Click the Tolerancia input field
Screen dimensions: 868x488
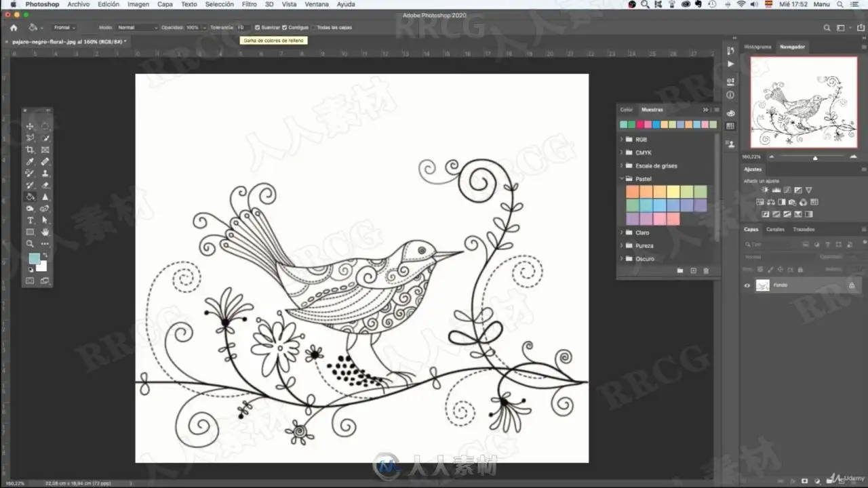[243, 28]
